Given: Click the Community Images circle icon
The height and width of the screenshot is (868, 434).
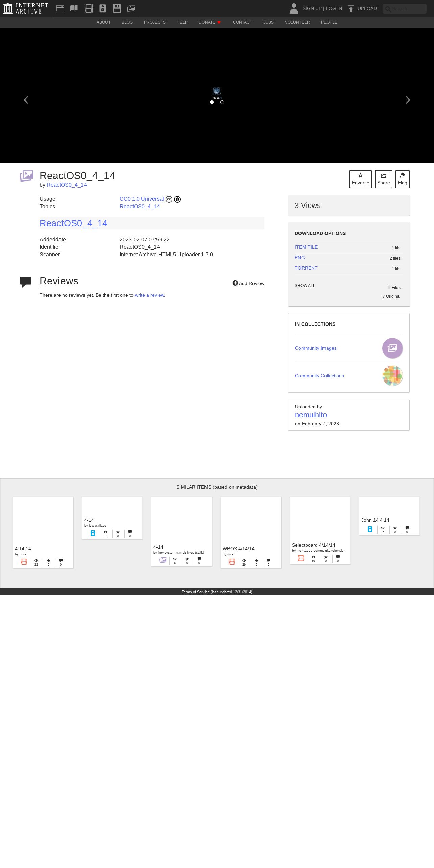Looking at the screenshot, I should point(392,348).
